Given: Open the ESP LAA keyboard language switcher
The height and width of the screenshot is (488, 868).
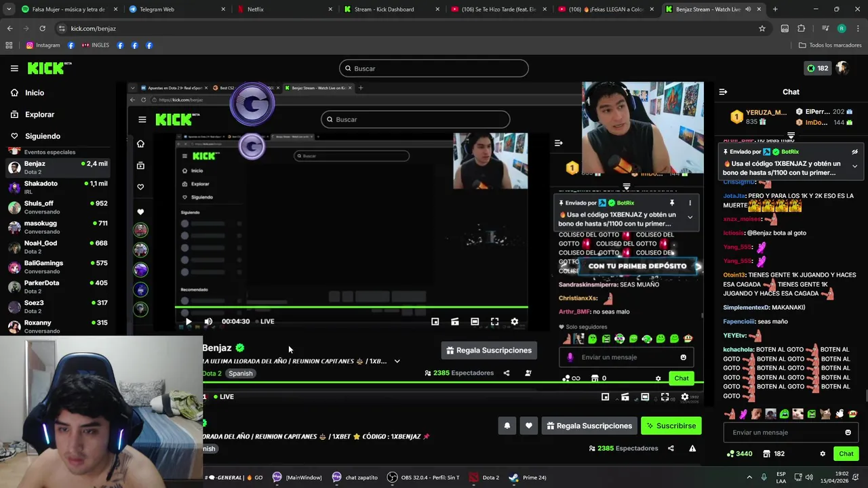Looking at the screenshot, I should 781,477.
